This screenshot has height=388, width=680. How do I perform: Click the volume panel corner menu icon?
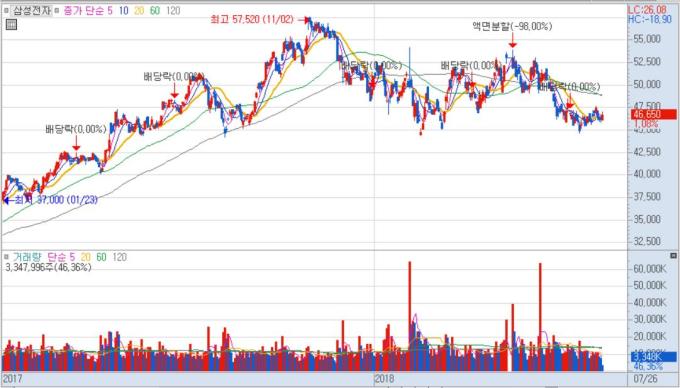tap(673, 255)
